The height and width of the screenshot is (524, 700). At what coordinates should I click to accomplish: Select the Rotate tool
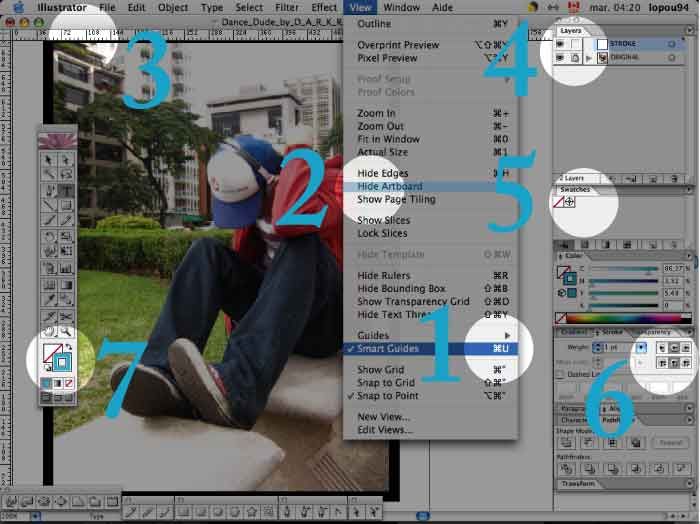[49, 236]
